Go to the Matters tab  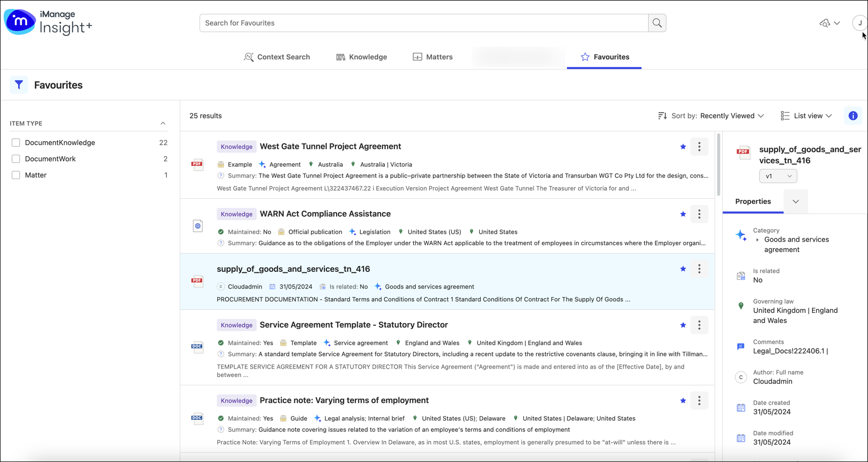pos(432,57)
